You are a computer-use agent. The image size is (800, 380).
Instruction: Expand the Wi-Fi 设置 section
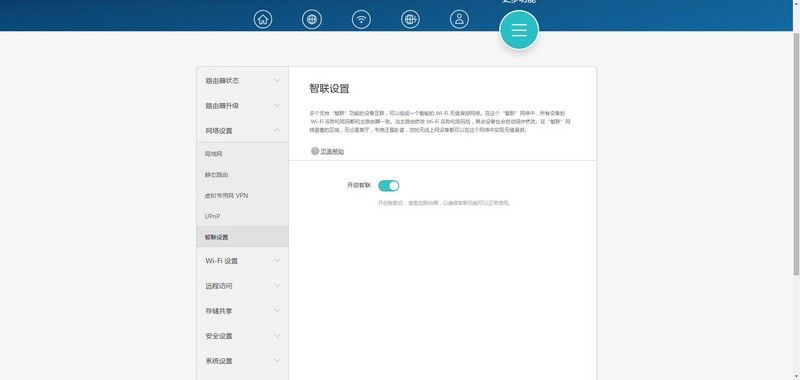[x=242, y=261]
